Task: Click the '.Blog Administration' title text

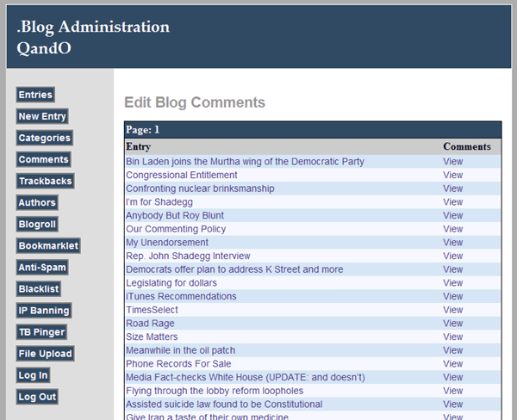Action: pos(93,27)
